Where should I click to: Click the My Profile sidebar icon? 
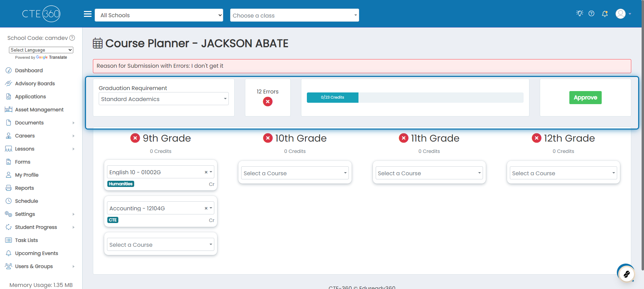pyautogui.click(x=9, y=175)
